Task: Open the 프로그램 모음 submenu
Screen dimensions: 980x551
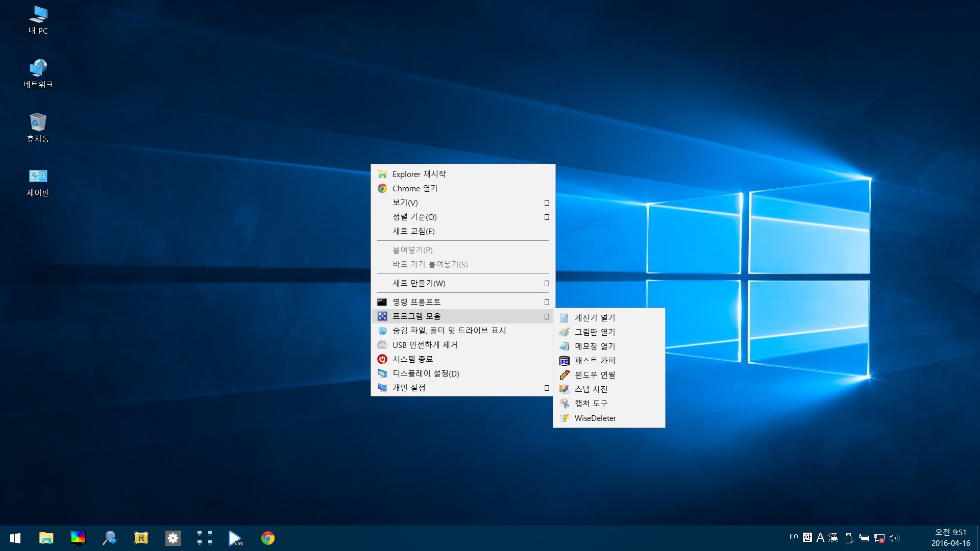Action: click(463, 316)
